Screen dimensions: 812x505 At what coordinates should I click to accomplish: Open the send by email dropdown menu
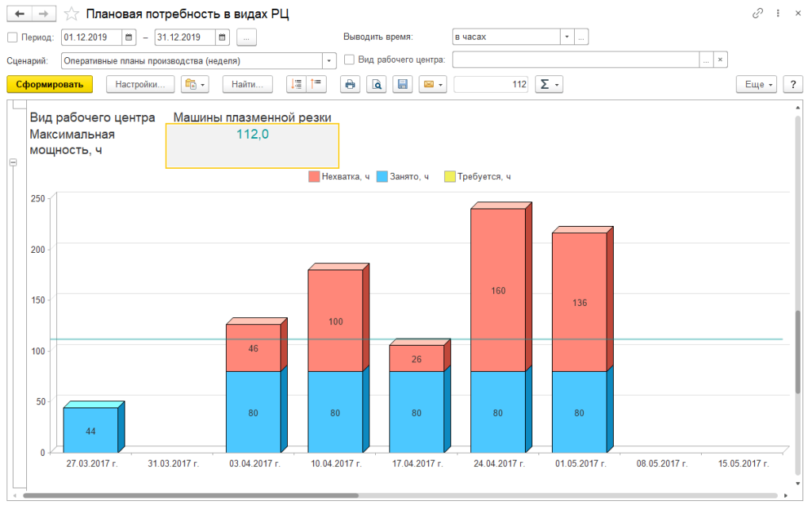pyautogui.click(x=433, y=84)
